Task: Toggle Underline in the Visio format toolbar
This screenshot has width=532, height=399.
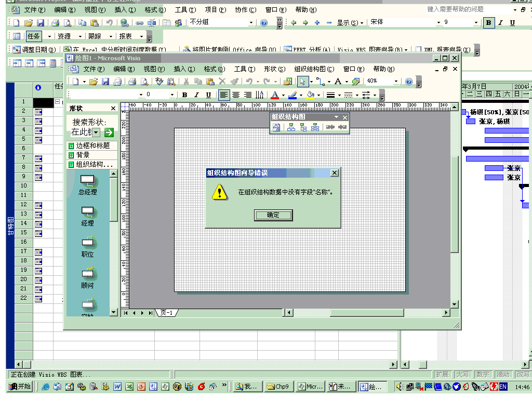Action: point(209,95)
